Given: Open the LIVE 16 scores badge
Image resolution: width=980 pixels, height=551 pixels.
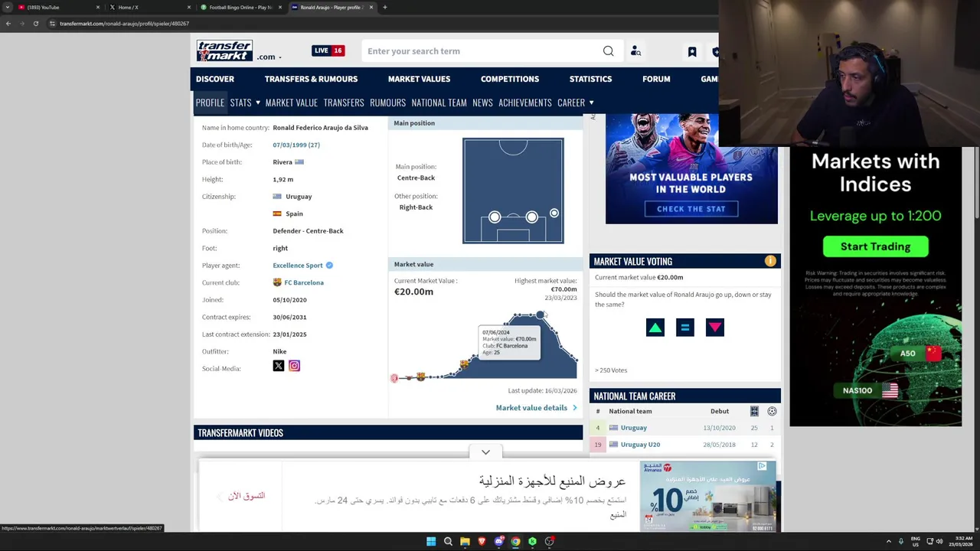Looking at the screenshot, I should 328,51.
